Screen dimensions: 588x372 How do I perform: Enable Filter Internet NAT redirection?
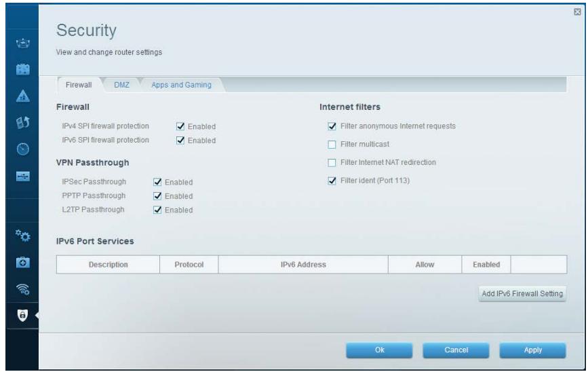pyautogui.click(x=332, y=162)
